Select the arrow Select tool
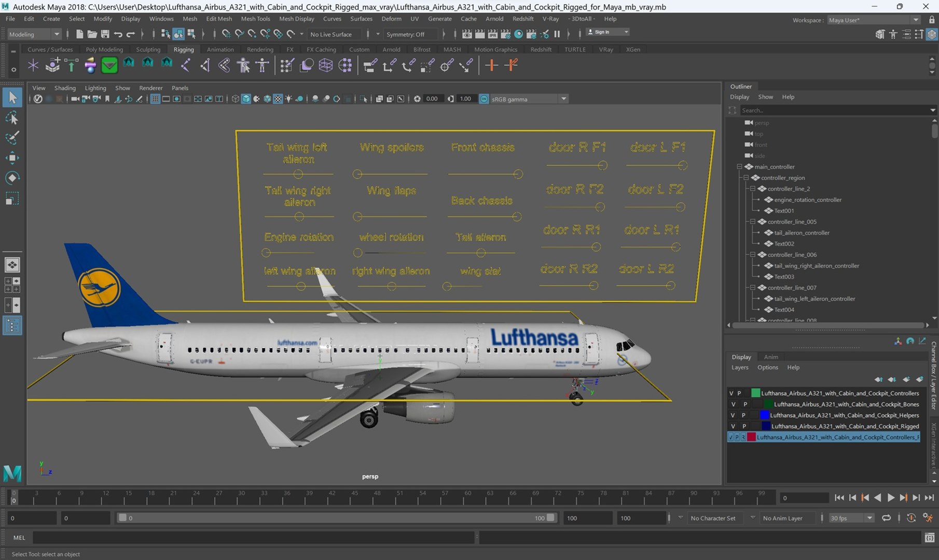 (x=12, y=97)
